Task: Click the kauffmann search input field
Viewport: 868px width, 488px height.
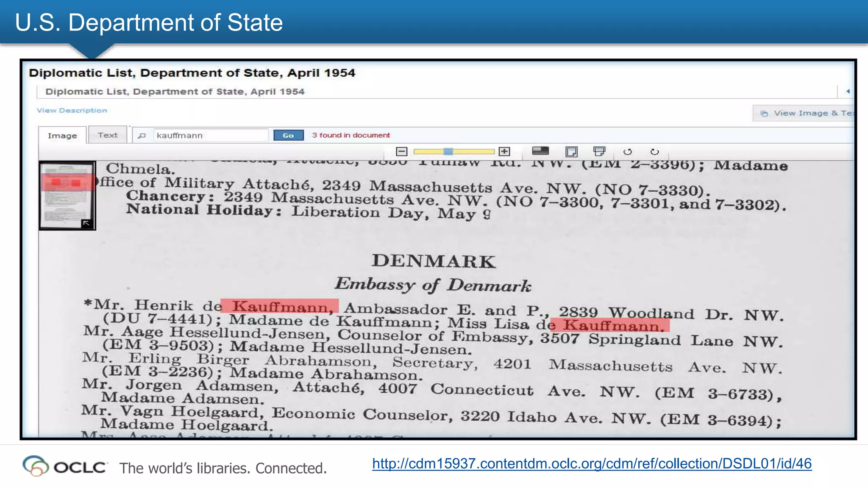Action: click(211, 135)
